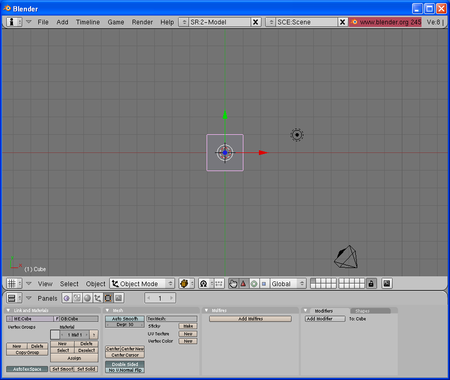Click the Add Modifier button
The height and width of the screenshot is (380, 450).
point(325,319)
